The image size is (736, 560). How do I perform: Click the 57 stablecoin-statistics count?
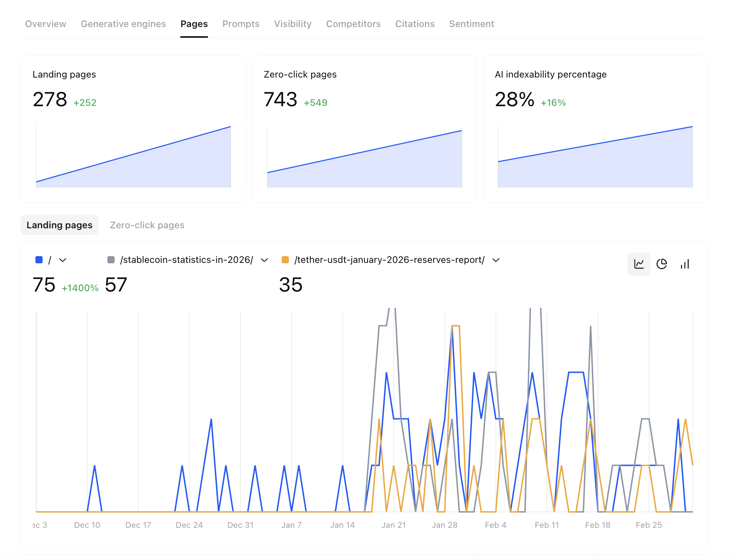tap(116, 285)
